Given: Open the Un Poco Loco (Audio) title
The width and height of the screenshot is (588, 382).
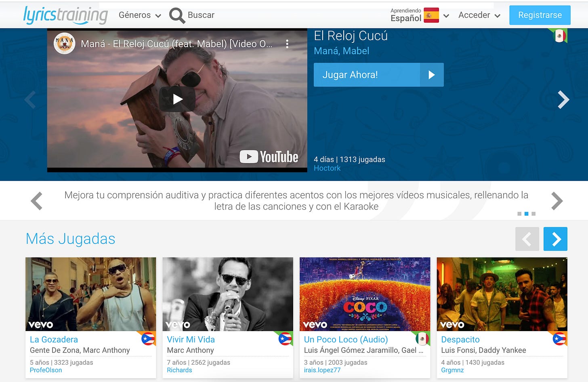Looking at the screenshot, I should click(x=346, y=340).
